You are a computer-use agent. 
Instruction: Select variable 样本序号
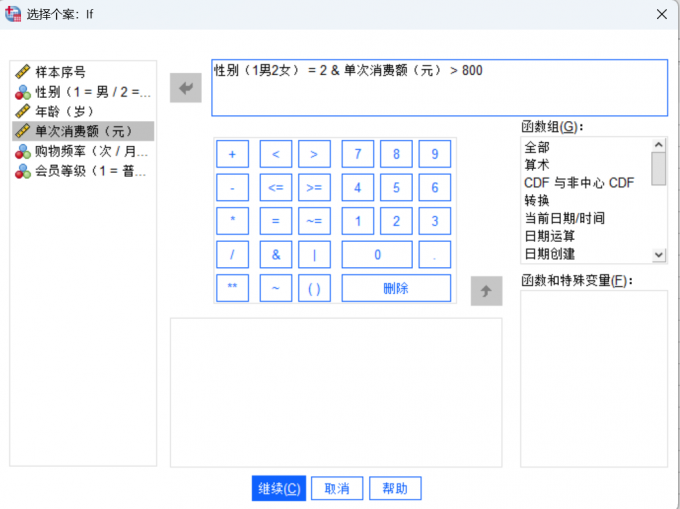click(83, 72)
